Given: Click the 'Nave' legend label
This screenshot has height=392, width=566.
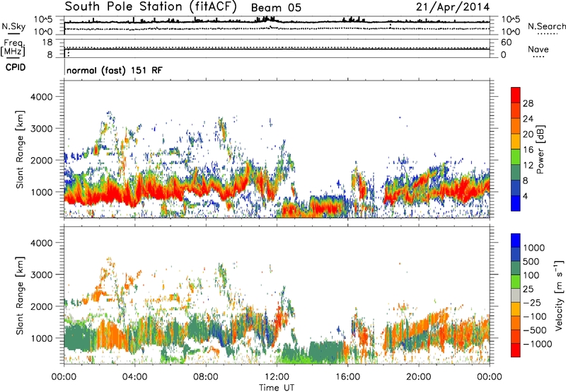Looking at the screenshot, I should [538, 49].
